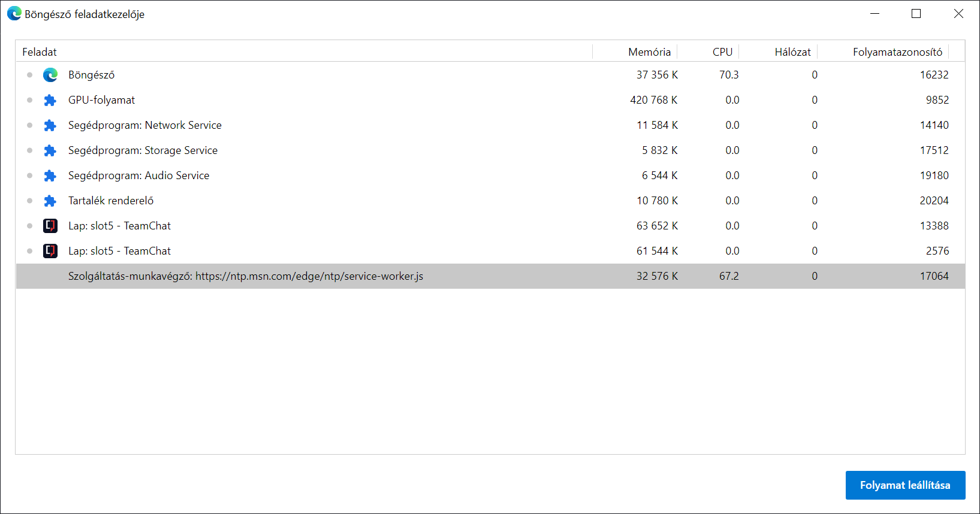Select the GPU-folyamat row
980x514 pixels.
coord(102,100)
